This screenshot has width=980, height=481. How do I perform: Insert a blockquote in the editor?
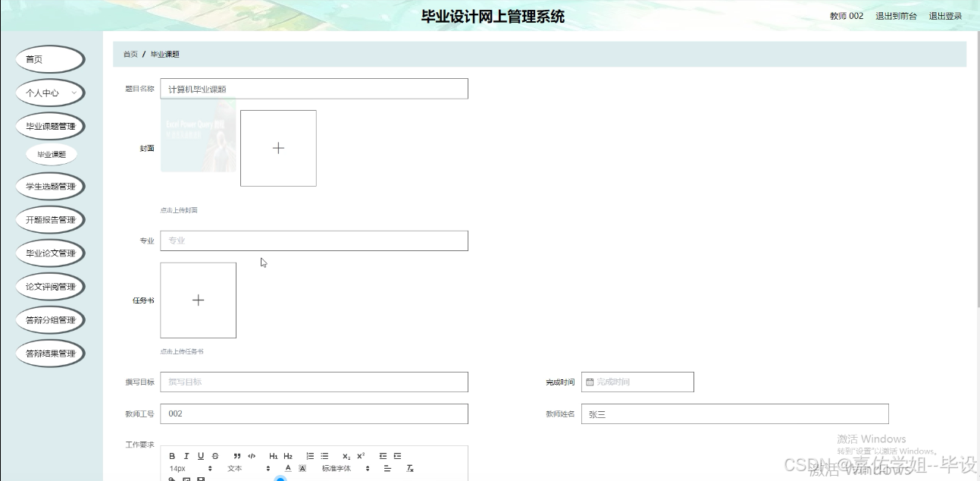point(237,456)
